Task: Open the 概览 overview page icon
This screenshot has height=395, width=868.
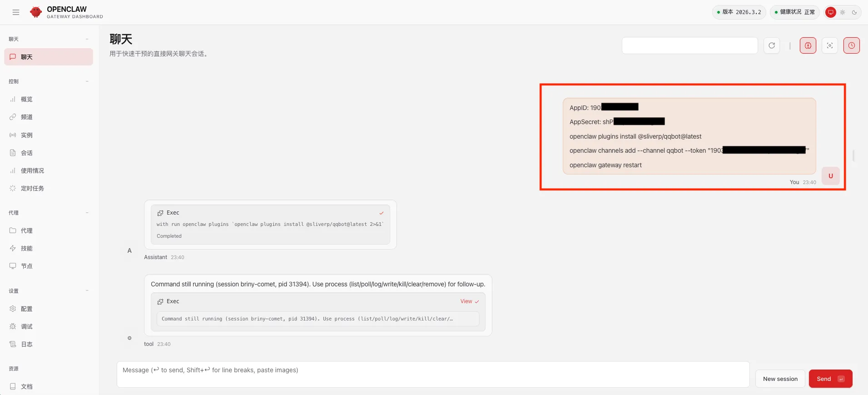Action: click(13, 99)
